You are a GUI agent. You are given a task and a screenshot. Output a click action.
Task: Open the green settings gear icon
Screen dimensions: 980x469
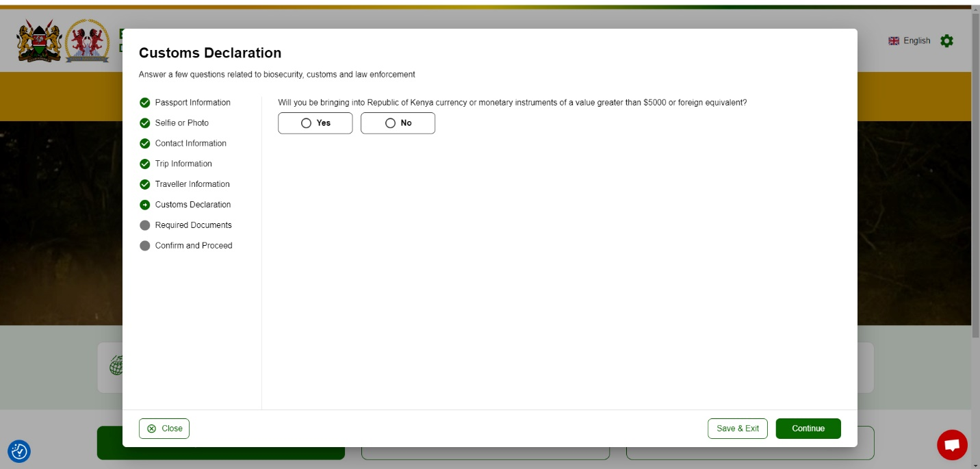click(x=946, y=41)
